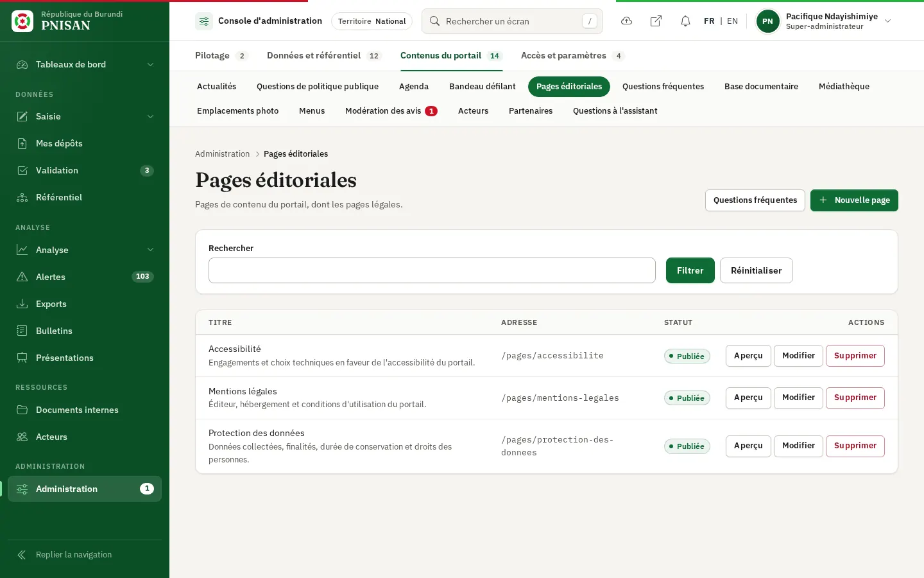Click the Administration breadcrumb link

[222, 154]
